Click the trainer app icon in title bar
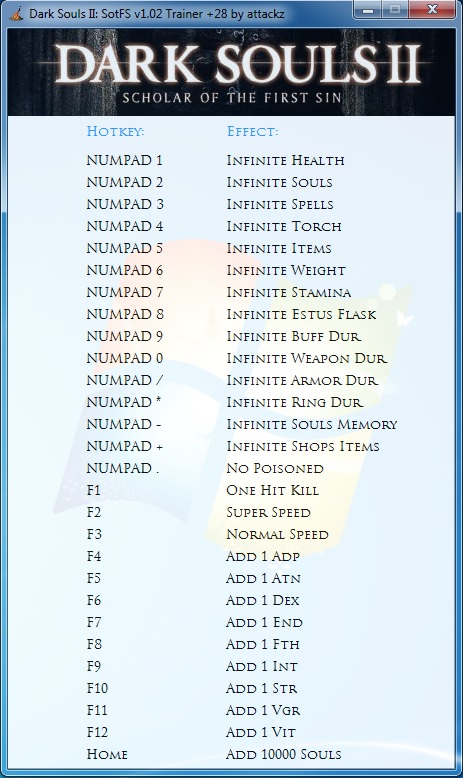 [x=16, y=13]
